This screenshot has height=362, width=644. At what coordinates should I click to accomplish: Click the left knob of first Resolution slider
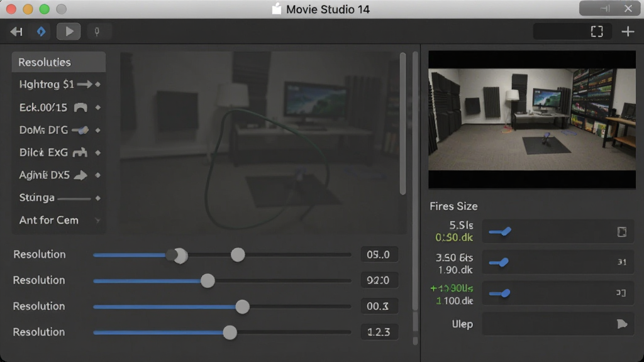tap(179, 256)
